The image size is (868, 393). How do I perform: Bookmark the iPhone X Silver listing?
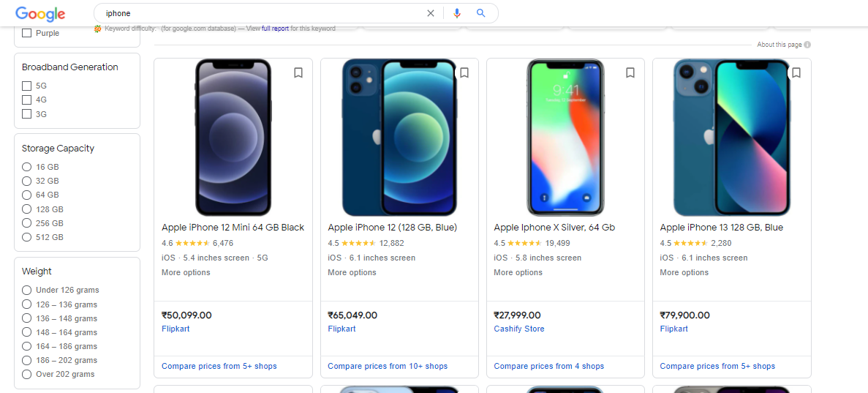click(x=630, y=72)
